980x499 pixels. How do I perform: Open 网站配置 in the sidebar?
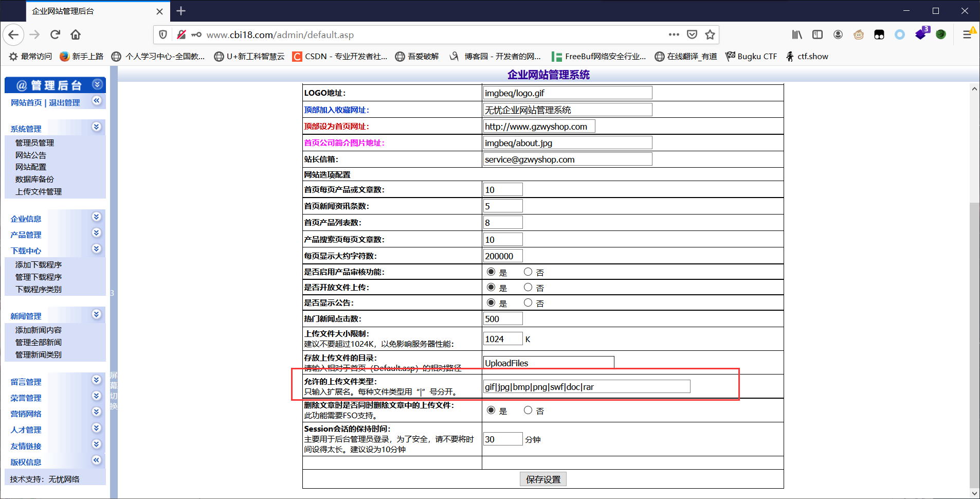(x=31, y=167)
